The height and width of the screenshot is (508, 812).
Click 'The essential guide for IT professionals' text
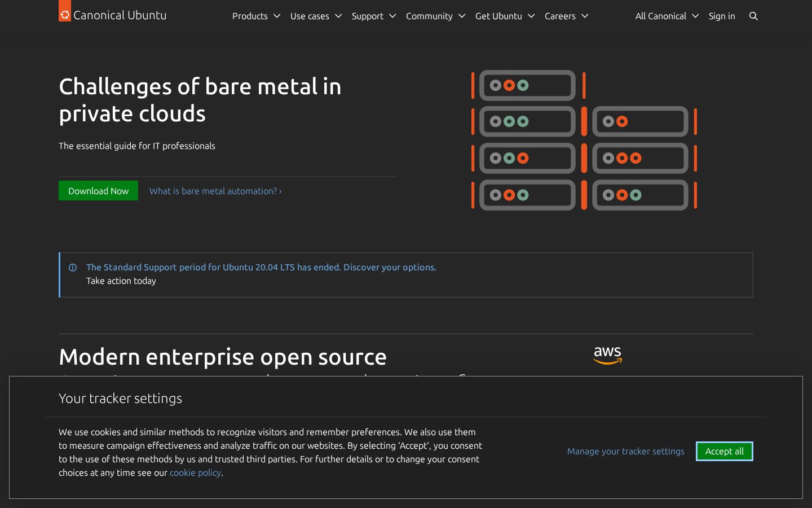click(x=137, y=146)
